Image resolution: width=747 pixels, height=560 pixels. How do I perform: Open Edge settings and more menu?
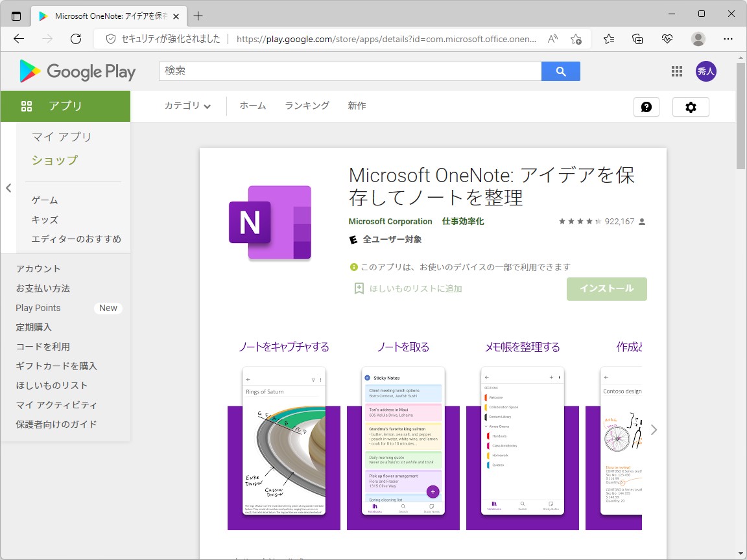click(728, 39)
